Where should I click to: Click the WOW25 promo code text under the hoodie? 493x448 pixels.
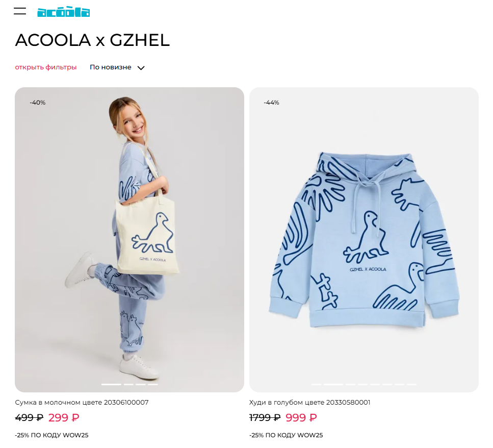click(x=310, y=435)
